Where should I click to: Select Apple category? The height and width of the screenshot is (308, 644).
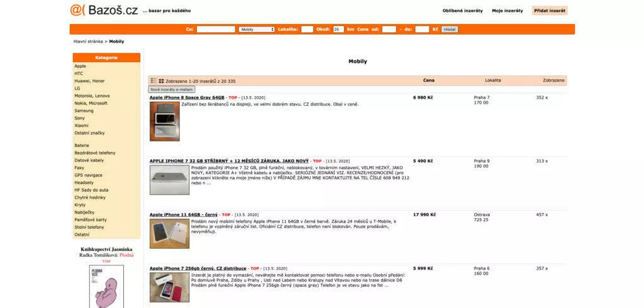coord(80,66)
